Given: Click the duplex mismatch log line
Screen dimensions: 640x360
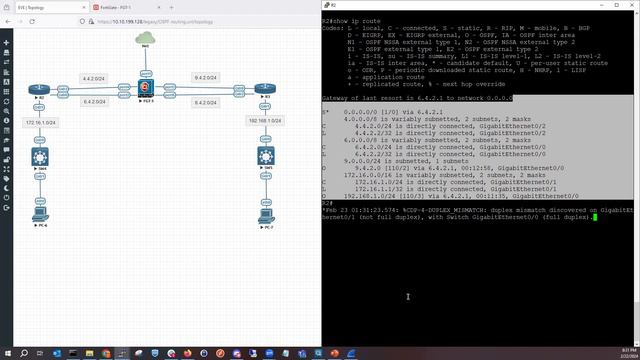Looking at the screenshot, I should pyautogui.click(x=478, y=214).
